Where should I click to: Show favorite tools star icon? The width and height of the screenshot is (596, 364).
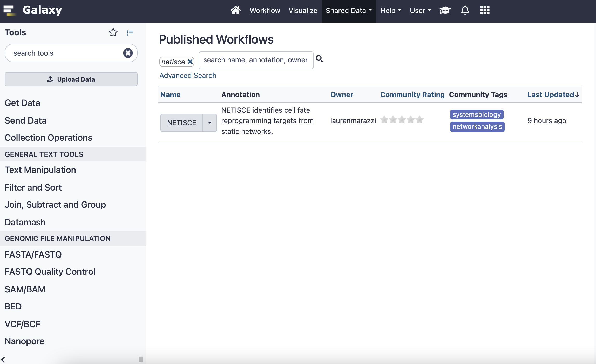coord(113,33)
